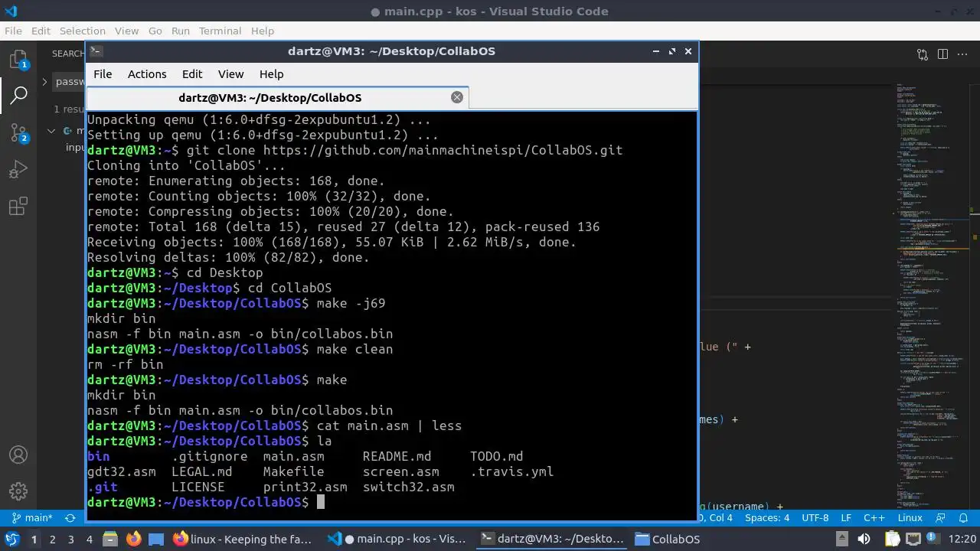This screenshot has height=551, width=980.
Task: Open Run and Debug view in VS Code
Action: (18, 170)
